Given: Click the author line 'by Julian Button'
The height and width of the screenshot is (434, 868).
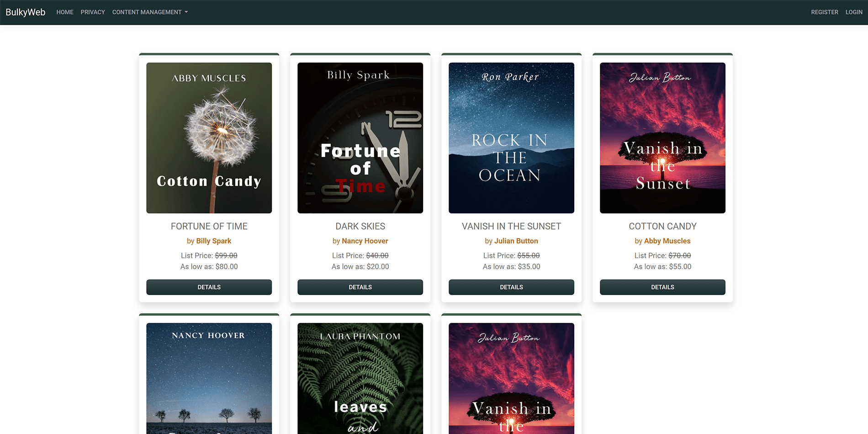Looking at the screenshot, I should click(x=512, y=241).
